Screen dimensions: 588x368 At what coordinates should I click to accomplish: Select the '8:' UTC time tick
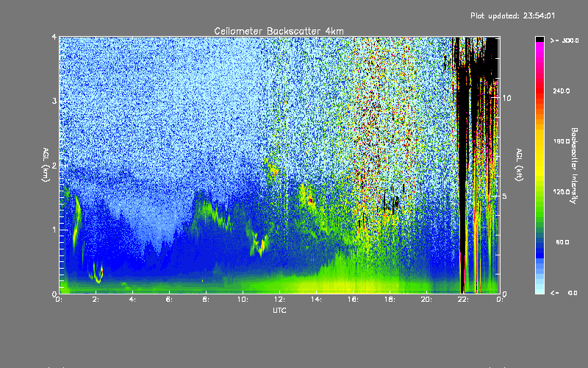(x=206, y=300)
